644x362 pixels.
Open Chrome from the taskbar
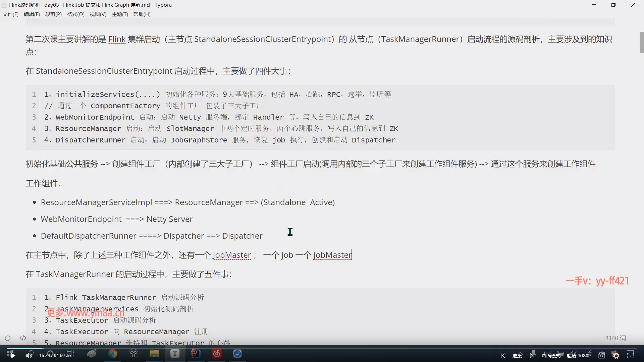(x=113, y=354)
